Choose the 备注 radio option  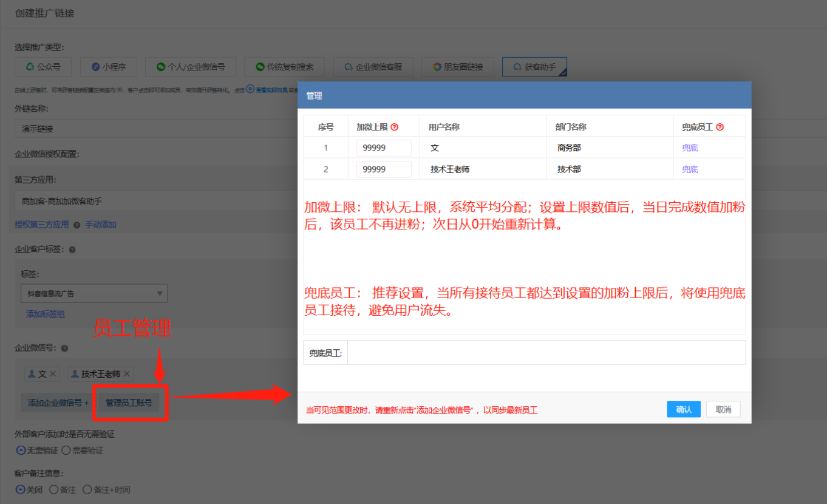53,489
